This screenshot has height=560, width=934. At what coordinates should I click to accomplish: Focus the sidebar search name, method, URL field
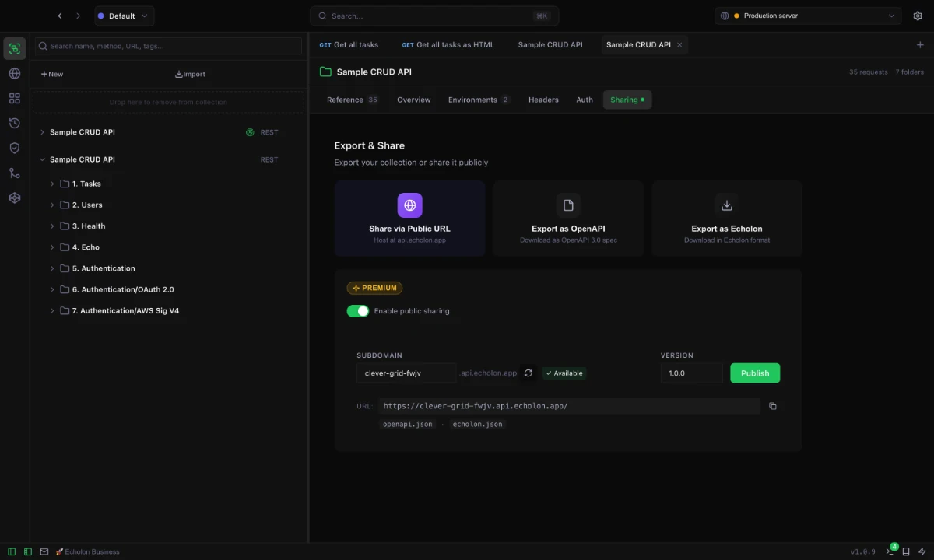[x=168, y=46]
